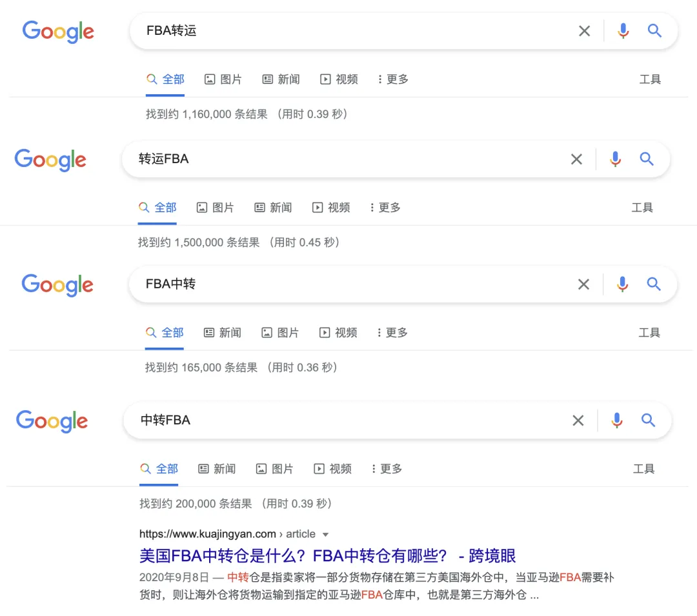Click the 找到约 1,500,000 条结果 text

tap(199, 243)
